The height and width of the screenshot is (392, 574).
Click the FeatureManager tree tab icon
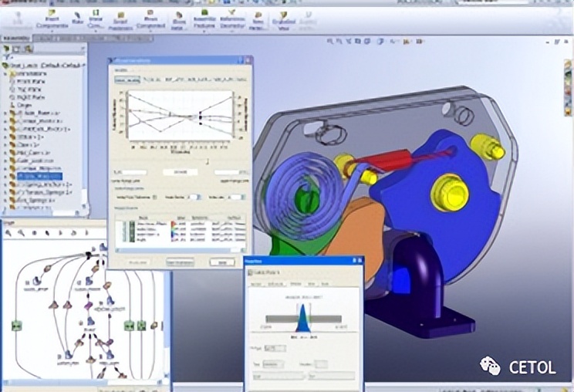pos(6,49)
